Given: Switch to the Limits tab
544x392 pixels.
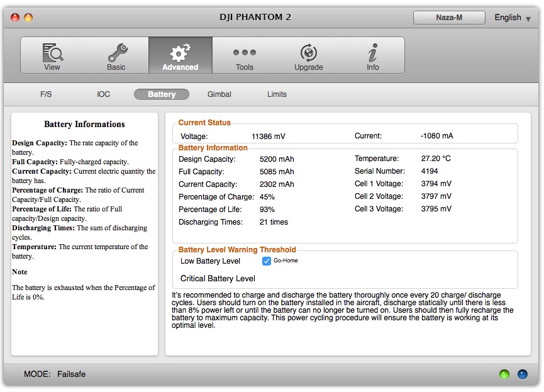Looking at the screenshot, I should [x=277, y=94].
